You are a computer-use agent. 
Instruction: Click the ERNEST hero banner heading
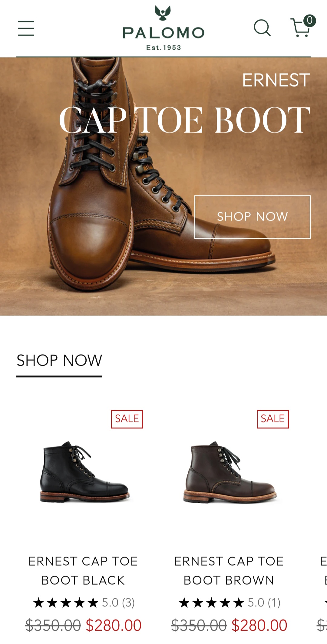(276, 80)
